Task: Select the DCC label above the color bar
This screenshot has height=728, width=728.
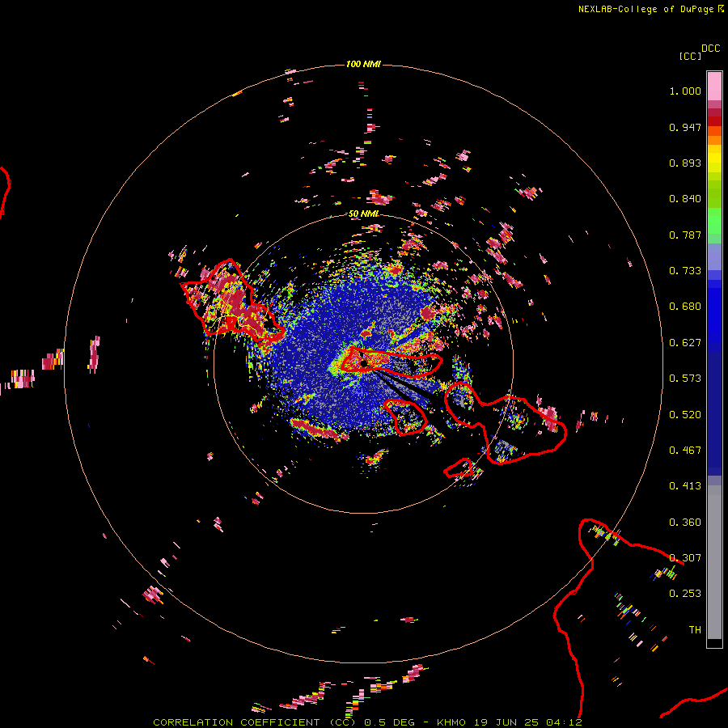Action: tap(711, 49)
